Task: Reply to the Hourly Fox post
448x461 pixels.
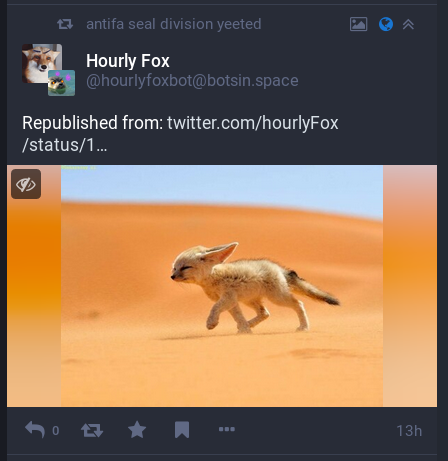Action: pos(35,430)
